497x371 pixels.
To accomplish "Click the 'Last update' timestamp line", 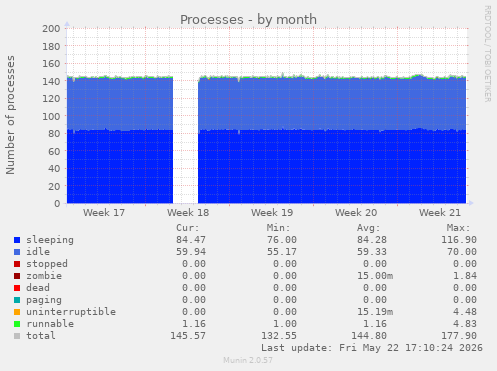I will click(x=372, y=348).
